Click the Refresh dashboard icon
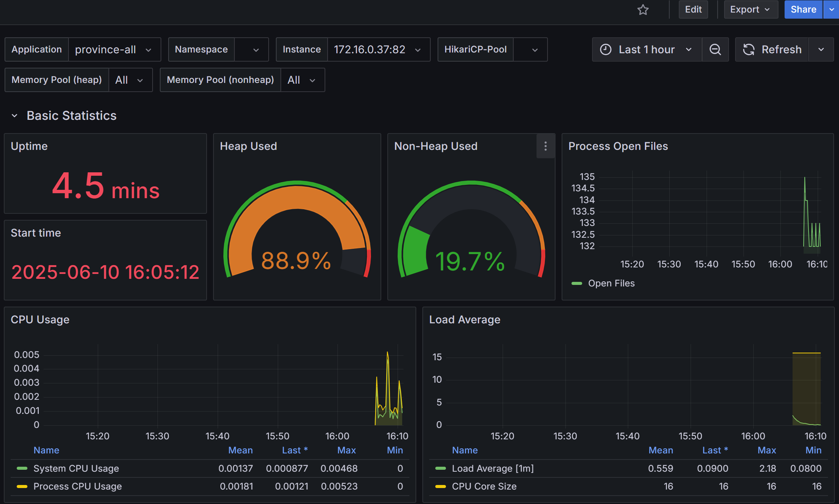 (749, 49)
